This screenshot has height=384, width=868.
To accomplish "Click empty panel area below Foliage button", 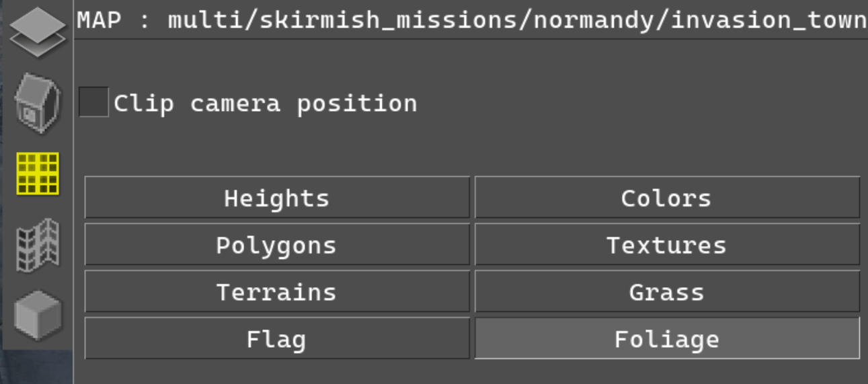I will tap(471, 373).
